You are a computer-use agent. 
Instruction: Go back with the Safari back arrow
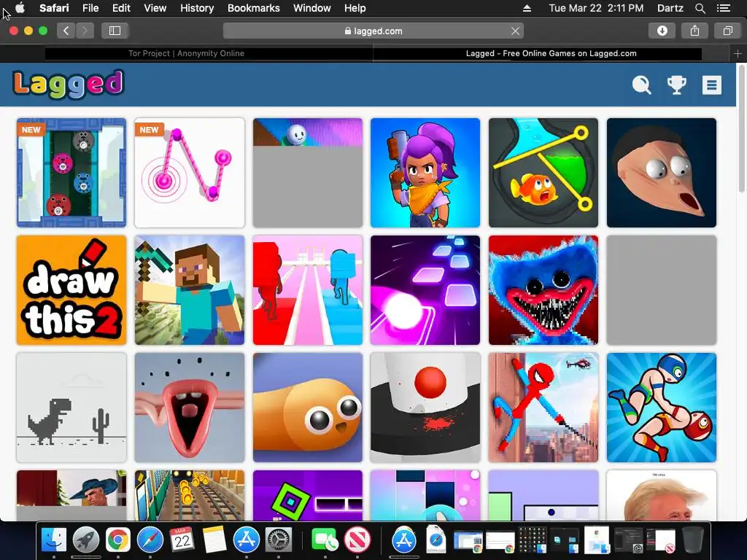[66, 31]
